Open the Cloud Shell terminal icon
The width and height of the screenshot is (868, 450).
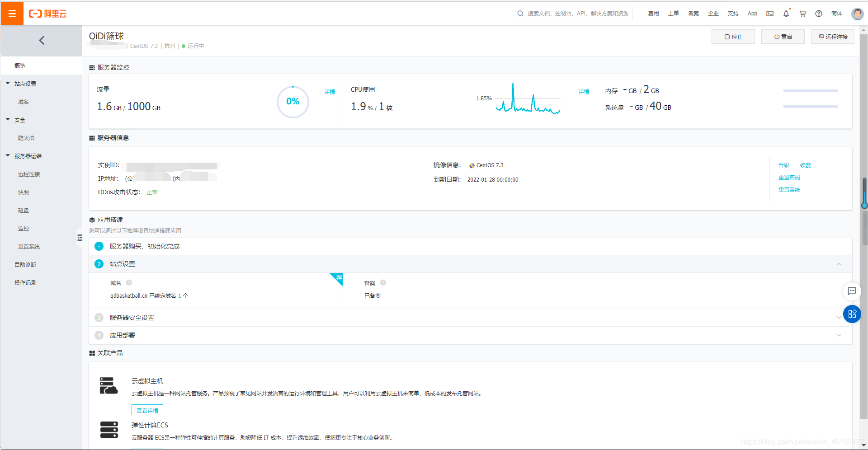(x=770, y=14)
